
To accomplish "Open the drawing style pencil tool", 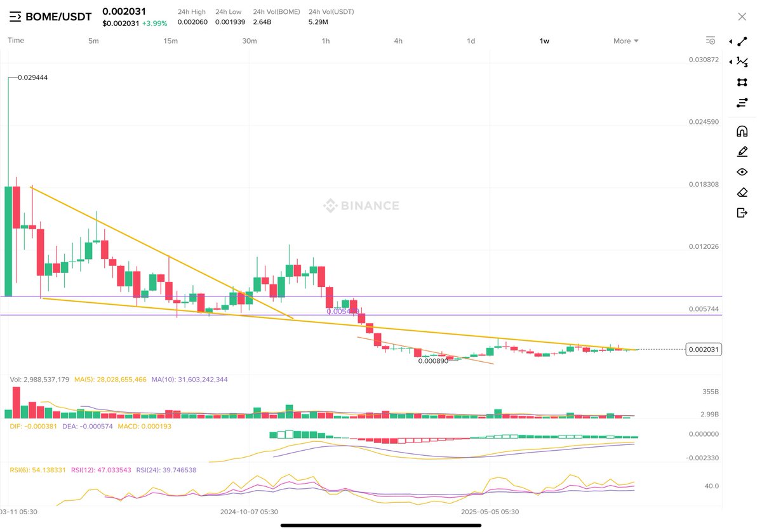I will click(742, 152).
